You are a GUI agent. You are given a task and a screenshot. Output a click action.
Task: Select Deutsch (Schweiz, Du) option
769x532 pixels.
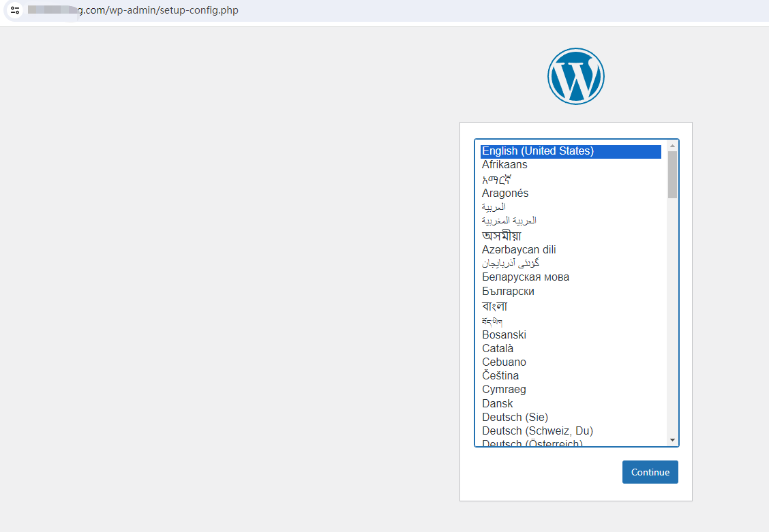click(571, 431)
